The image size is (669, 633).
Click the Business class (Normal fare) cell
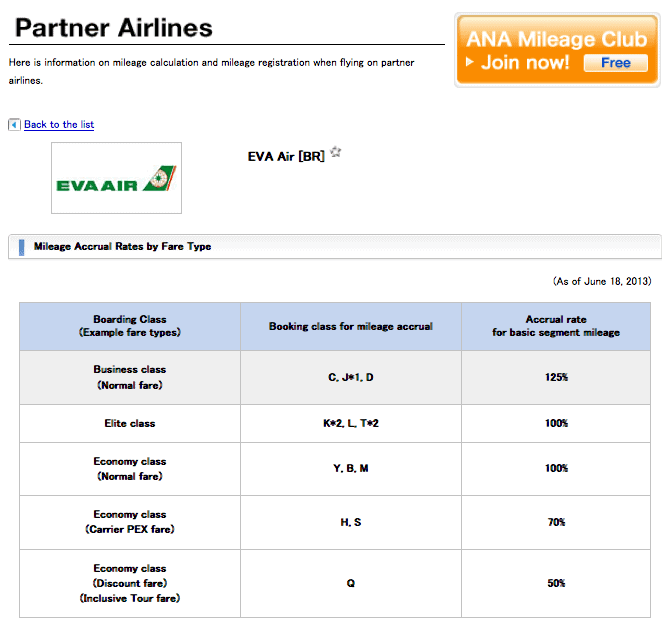[130, 377]
